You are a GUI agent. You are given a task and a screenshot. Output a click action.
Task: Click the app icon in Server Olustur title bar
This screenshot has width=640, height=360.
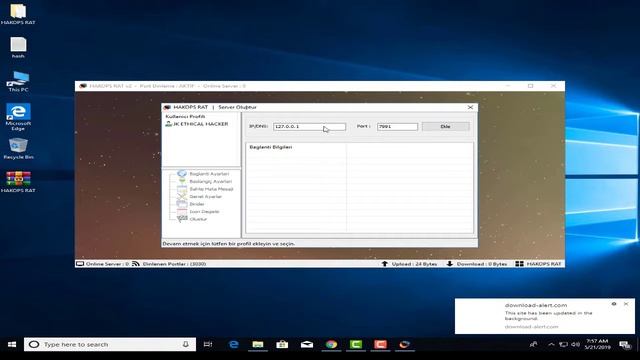tap(167, 107)
